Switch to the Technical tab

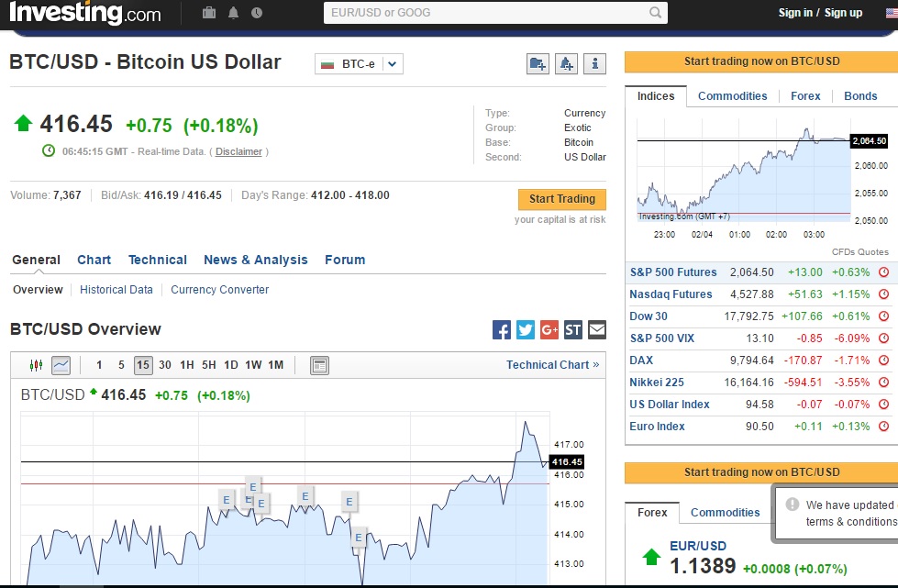tap(158, 260)
